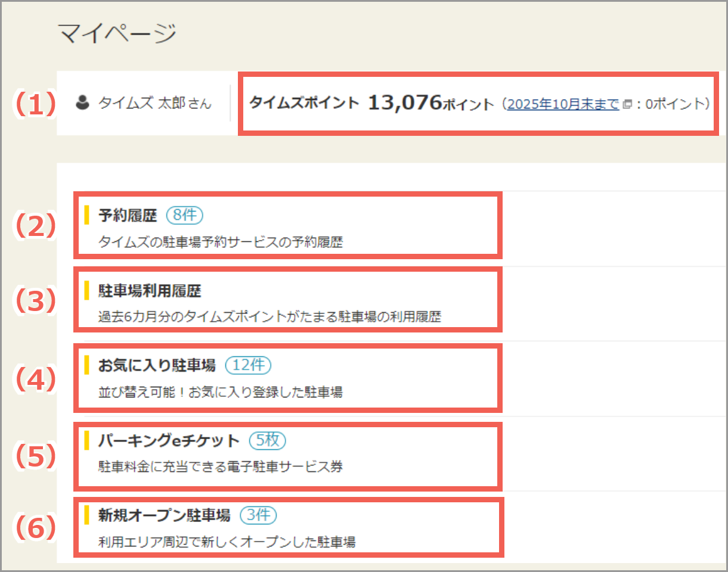The width and height of the screenshot is (728, 572).
Task: Click the タイムズ 太郎 さん user name
Action: [154, 104]
